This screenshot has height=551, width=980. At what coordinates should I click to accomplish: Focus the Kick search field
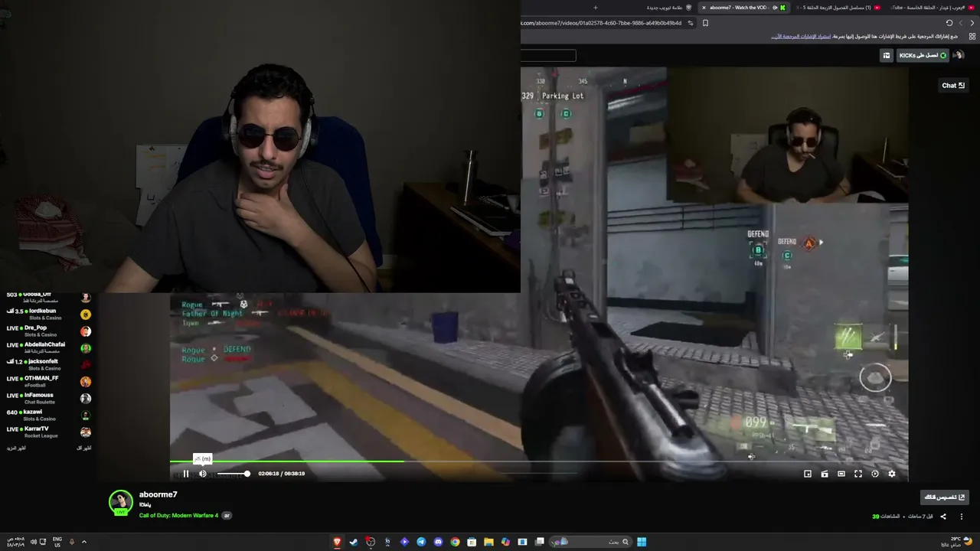click(548, 55)
